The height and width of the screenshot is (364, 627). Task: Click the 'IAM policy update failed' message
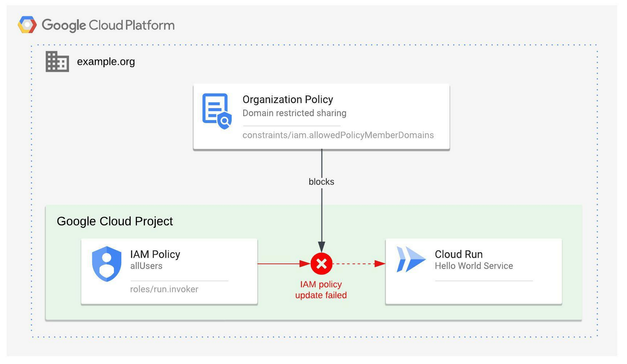[321, 290]
